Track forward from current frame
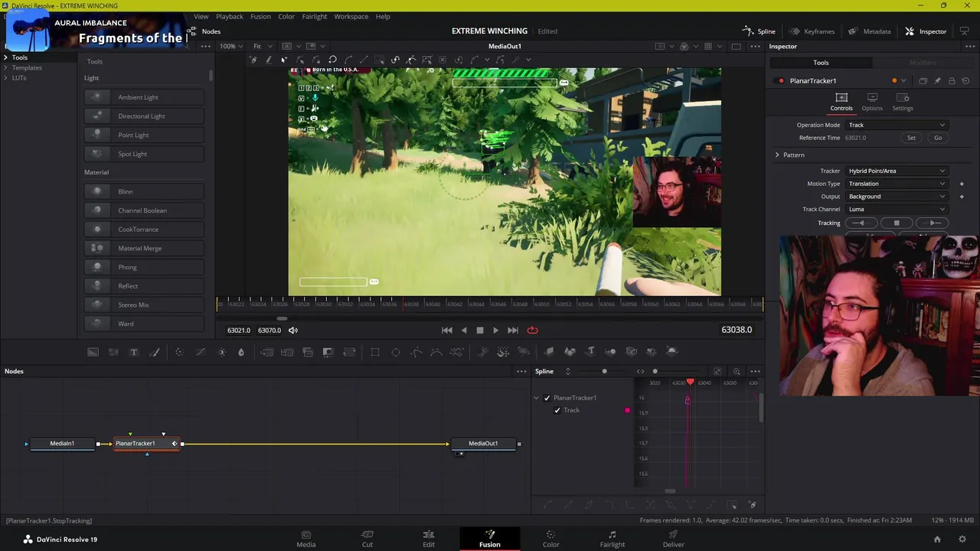This screenshot has height=551, width=980. 933,223
